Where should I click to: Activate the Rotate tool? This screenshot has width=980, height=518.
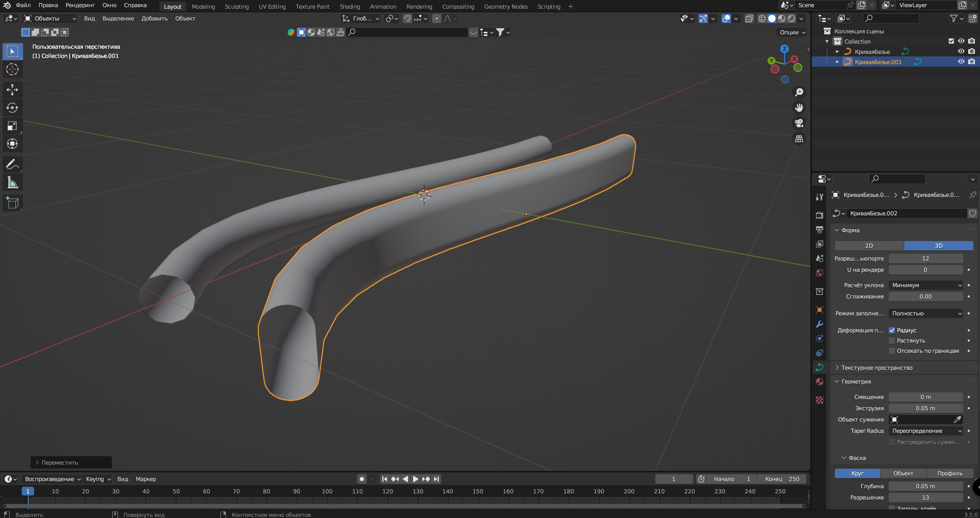[x=12, y=108]
